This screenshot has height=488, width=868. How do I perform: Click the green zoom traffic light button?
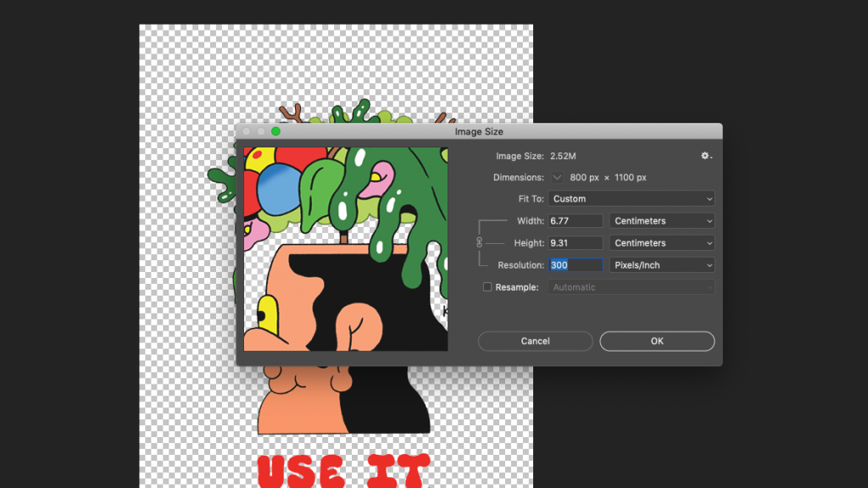[x=275, y=130]
